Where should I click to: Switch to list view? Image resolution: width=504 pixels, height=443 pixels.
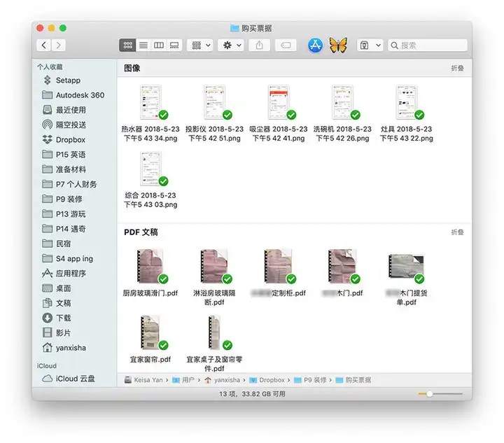(x=143, y=45)
